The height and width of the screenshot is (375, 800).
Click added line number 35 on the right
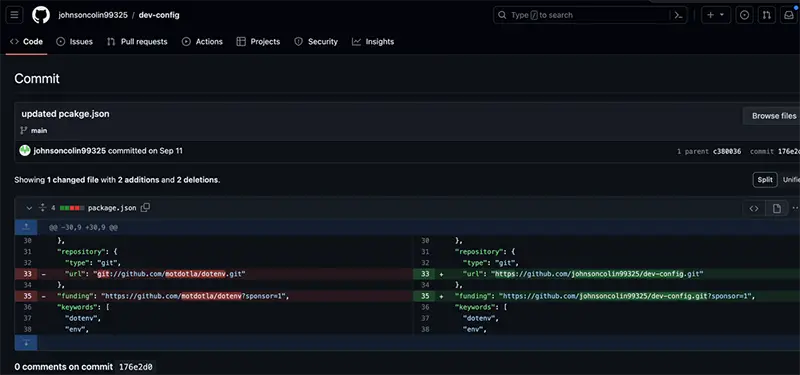pyautogui.click(x=424, y=296)
